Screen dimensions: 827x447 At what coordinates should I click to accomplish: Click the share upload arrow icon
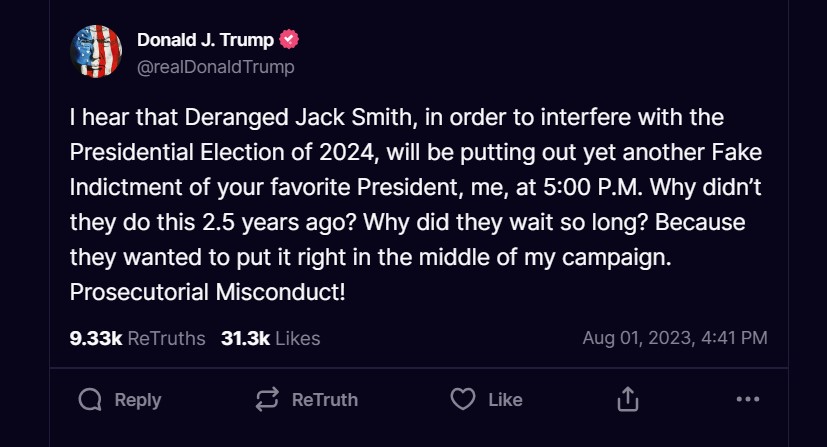(627, 400)
